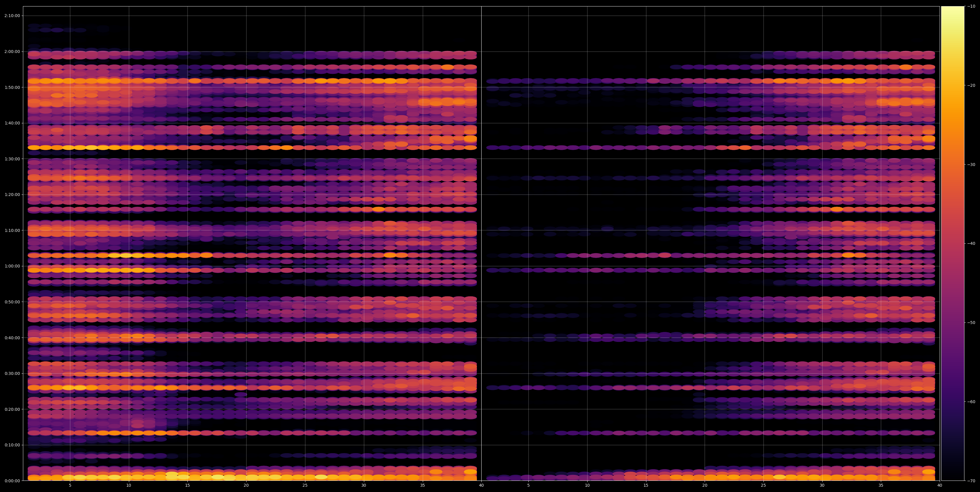Screen dimensions: 980x492
Task: Pick the 0:40:00 time label
Action: coord(12,338)
